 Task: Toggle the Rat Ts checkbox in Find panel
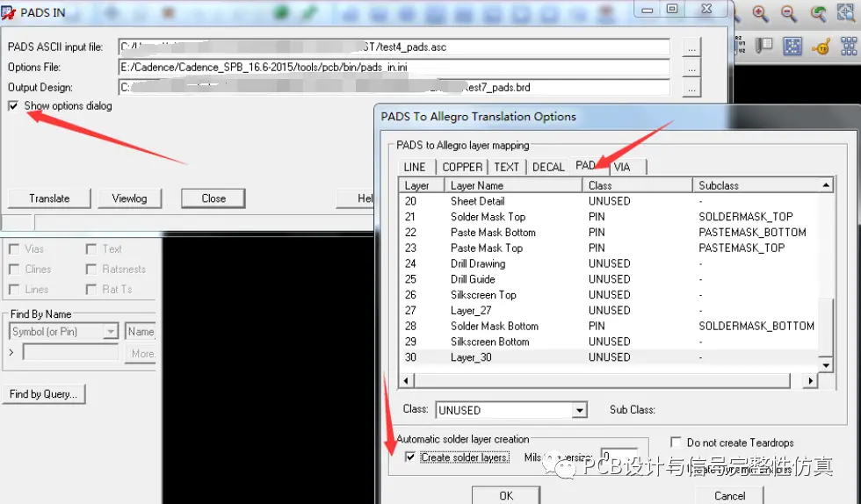coord(91,290)
